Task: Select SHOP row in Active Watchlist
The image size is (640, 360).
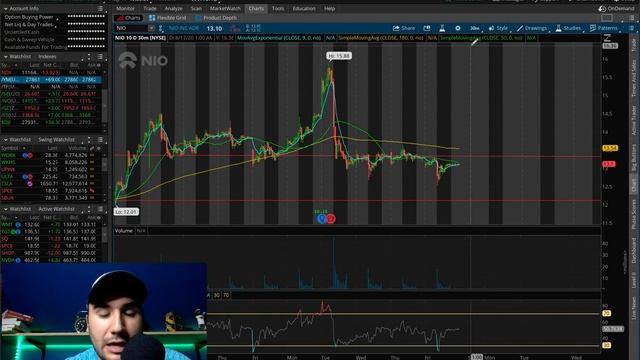Action: [51, 253]
